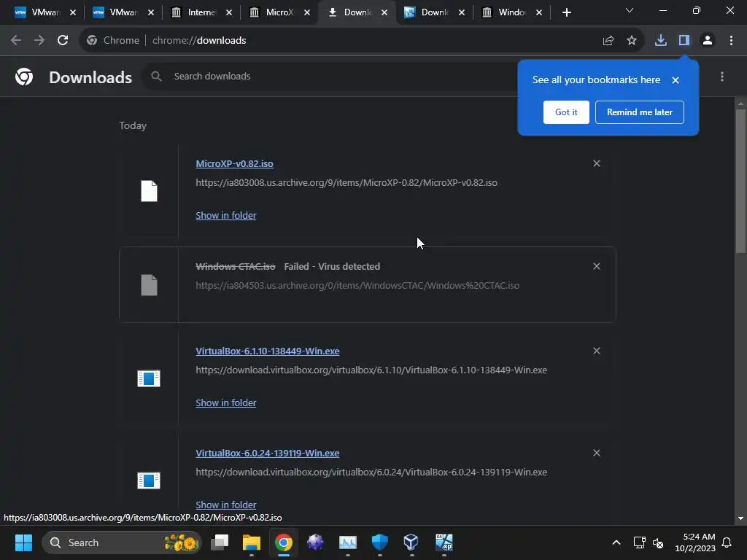Show VirtualBox-6.0.24 in folder
747x560 pixels.
[x=226, y=505]
